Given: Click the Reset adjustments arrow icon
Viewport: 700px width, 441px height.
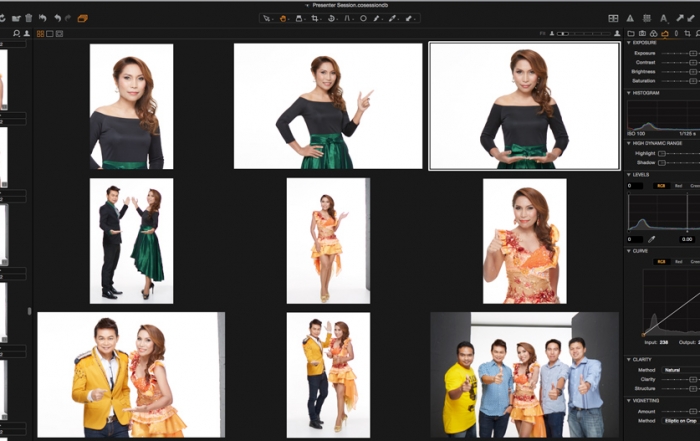Looking at the screenshot, I should coord(43,18).
